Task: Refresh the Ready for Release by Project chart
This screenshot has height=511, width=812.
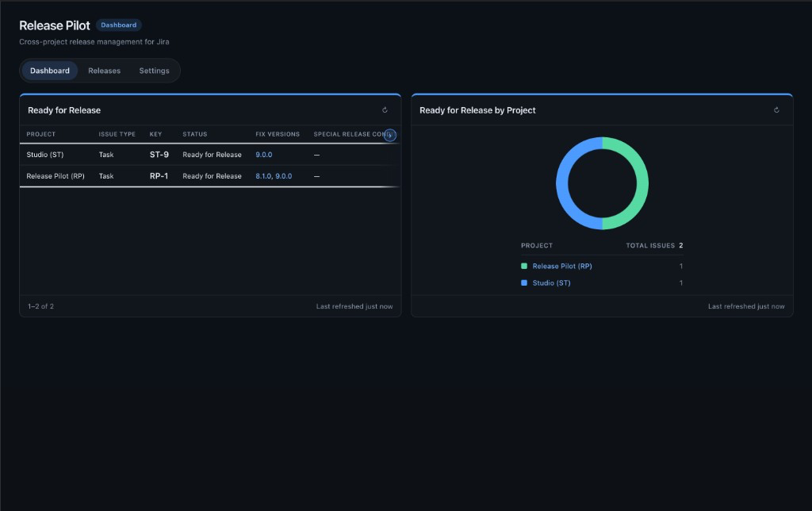Action: point(776,109)
